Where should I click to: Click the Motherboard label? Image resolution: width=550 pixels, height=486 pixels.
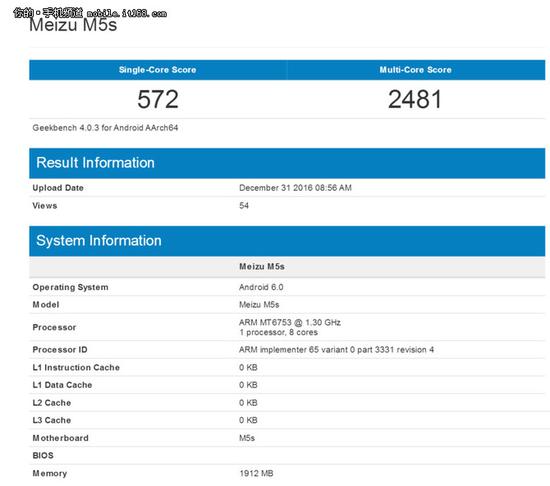tap(60, 438)
